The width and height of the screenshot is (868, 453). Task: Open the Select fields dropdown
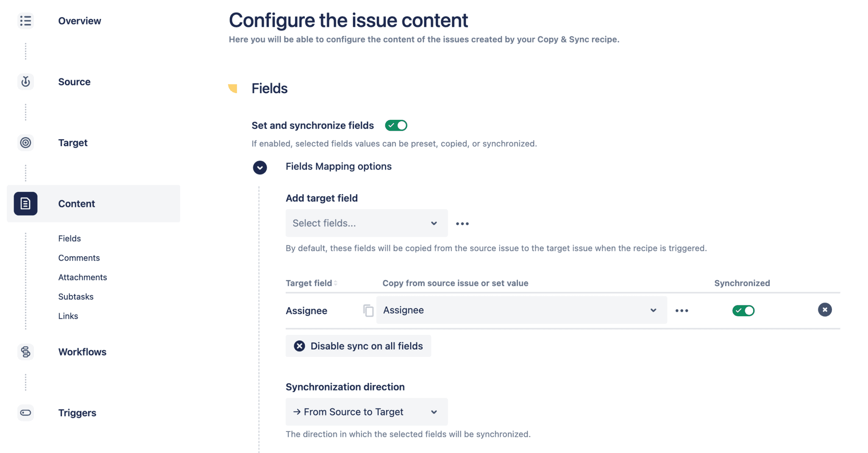click(366, 223)
